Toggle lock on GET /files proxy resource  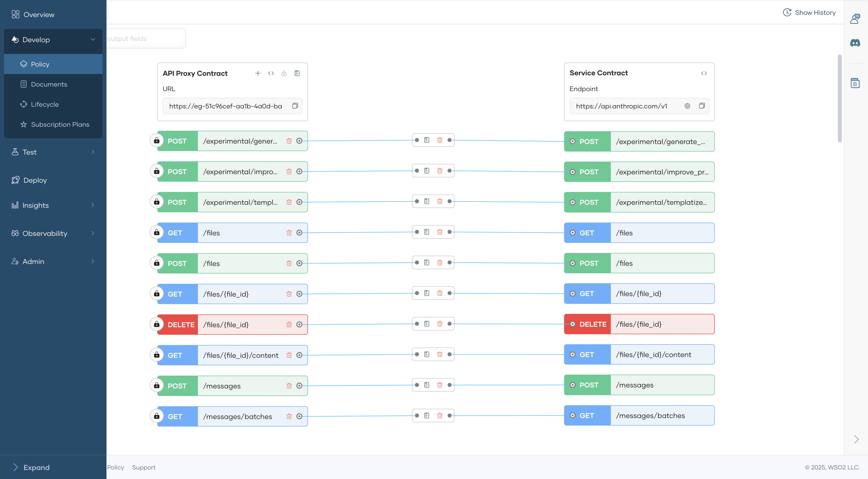click(x=157, y=233)
